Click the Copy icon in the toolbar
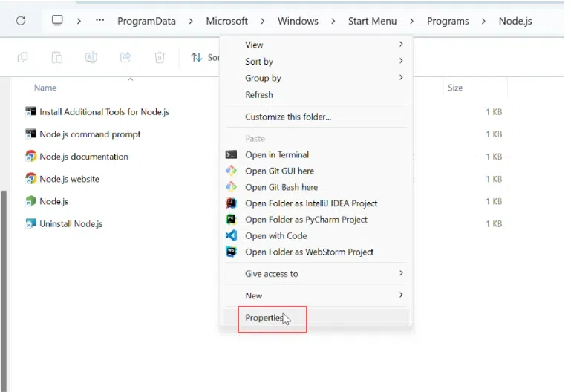571x392 pixels. [22, 57]
